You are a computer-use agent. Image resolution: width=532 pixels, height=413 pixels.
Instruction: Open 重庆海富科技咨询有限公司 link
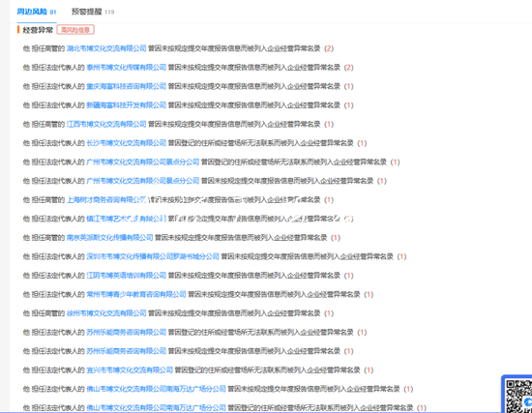click(126, 86)
